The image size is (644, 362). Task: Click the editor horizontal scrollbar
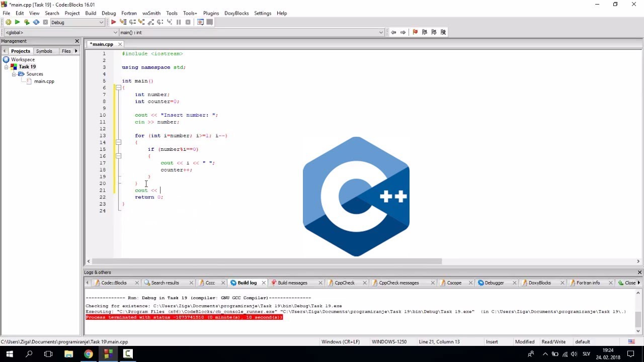(x=267, y=261)
